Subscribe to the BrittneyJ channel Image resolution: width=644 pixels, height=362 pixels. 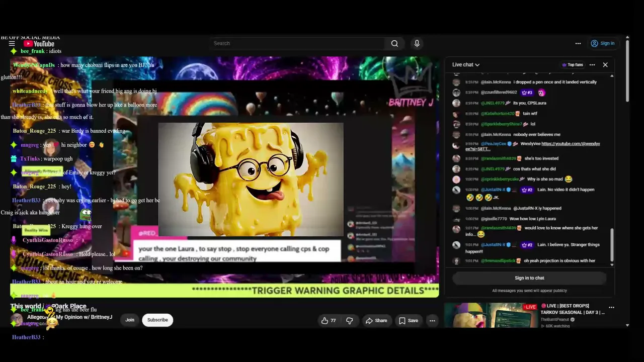point(157,320)
